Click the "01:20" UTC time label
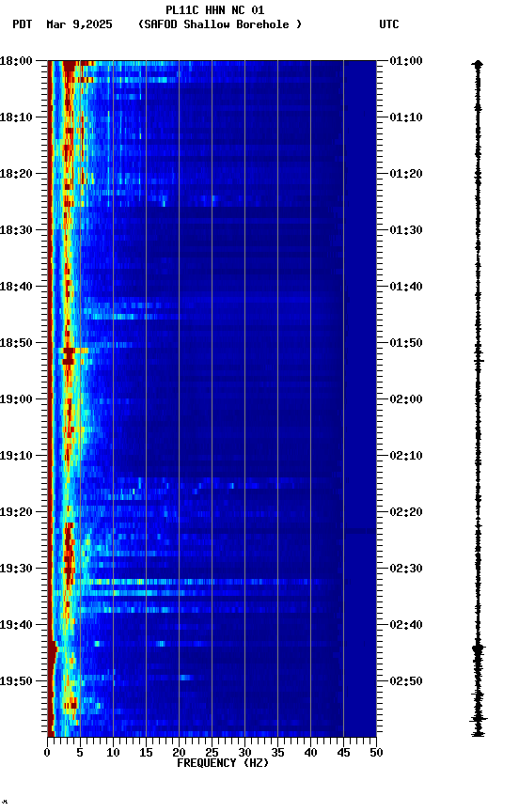The image size is (519, 812). click(x=406, y=174)
